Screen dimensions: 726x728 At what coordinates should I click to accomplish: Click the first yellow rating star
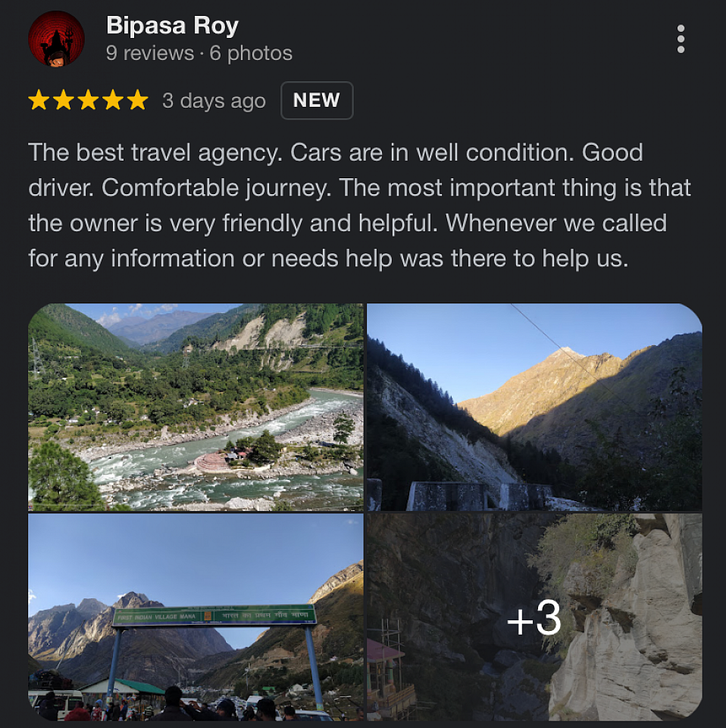tap(39, 100)
